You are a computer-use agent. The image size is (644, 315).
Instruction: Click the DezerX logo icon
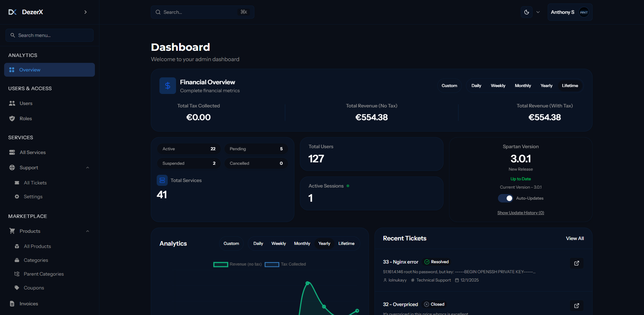(12, 12)
